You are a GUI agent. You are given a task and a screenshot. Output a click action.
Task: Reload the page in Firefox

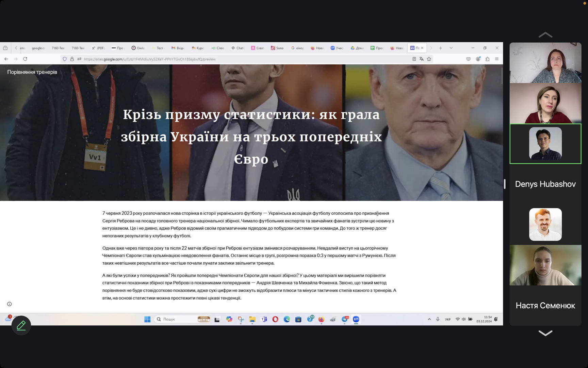25,59
